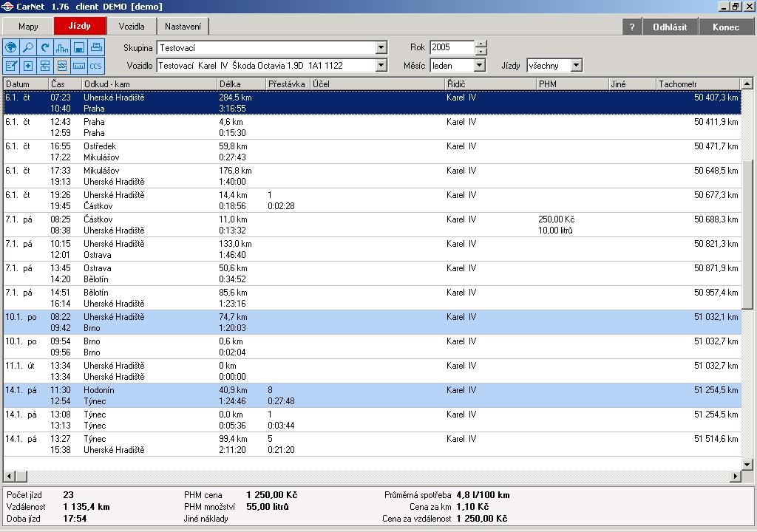Switch to the Vozidla tab
757x532 pixels.
click(132, 27)
